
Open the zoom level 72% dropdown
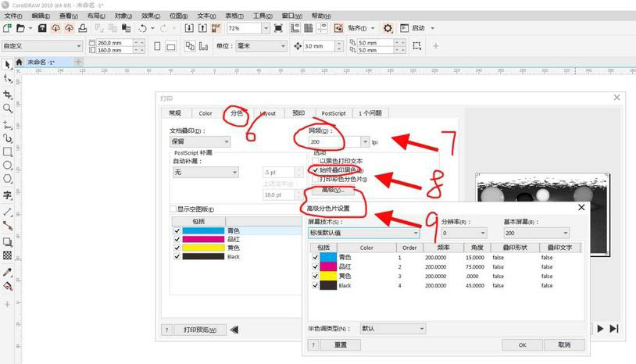coord(266,28)
